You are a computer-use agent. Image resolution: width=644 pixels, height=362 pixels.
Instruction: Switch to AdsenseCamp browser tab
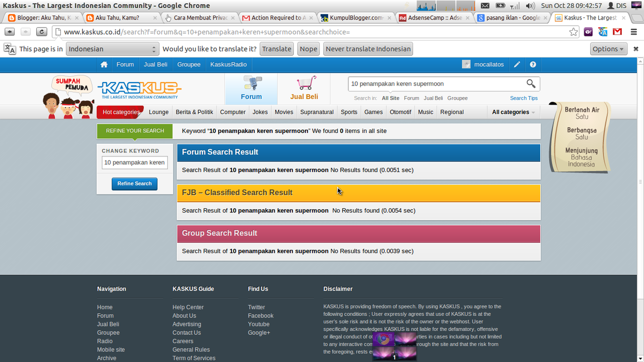coord(433,18)
